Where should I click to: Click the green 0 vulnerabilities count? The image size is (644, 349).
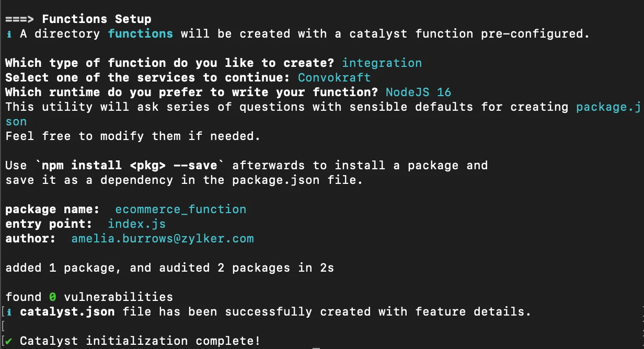click(52, 297)
